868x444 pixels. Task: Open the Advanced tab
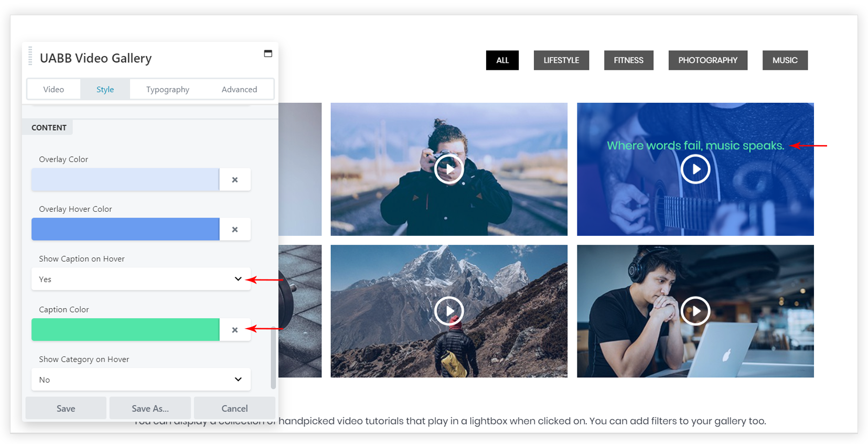pos(239,90)
